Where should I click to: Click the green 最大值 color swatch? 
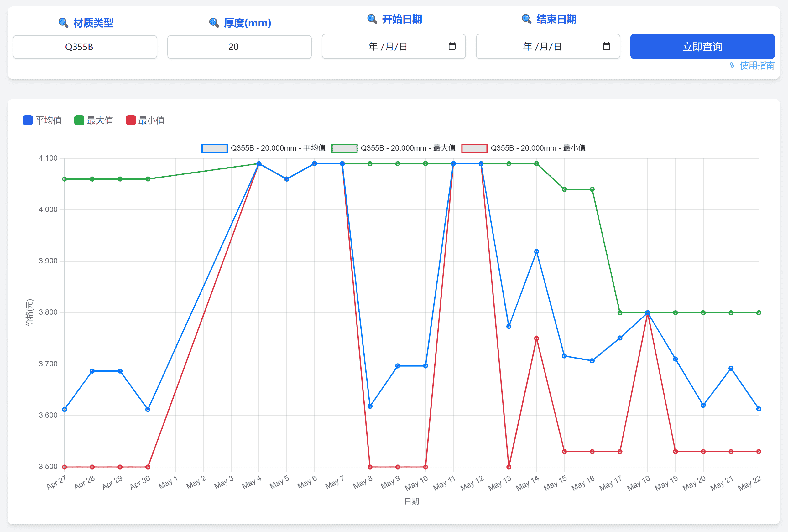(x=79, y=120)
